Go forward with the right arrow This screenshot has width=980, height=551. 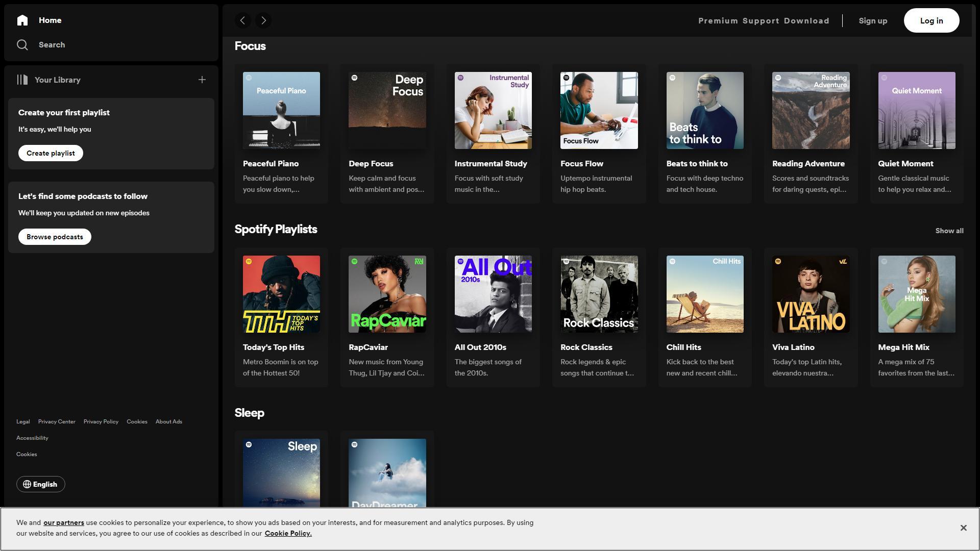tap(263, 20)
